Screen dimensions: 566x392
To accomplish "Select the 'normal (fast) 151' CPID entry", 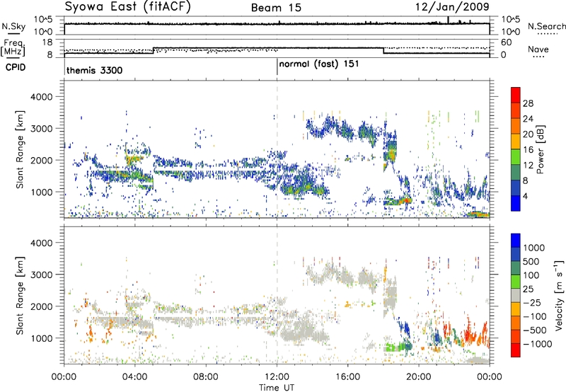I will (x=319, y=64).
